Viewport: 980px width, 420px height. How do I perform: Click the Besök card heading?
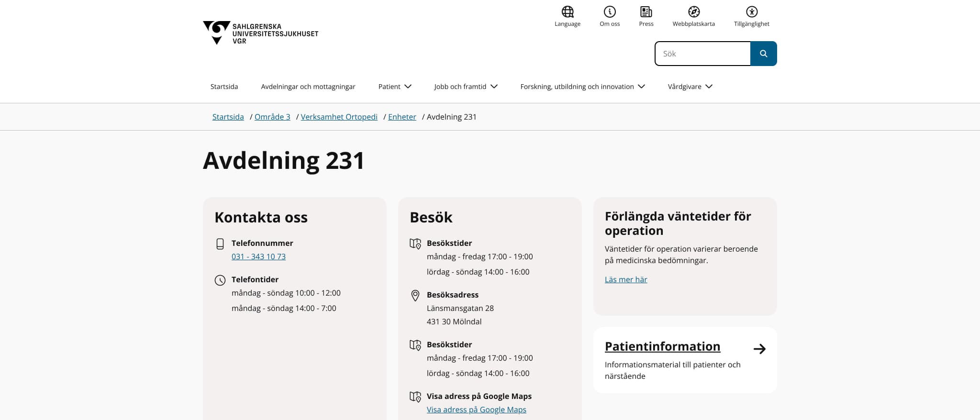[x=431, y=217]
